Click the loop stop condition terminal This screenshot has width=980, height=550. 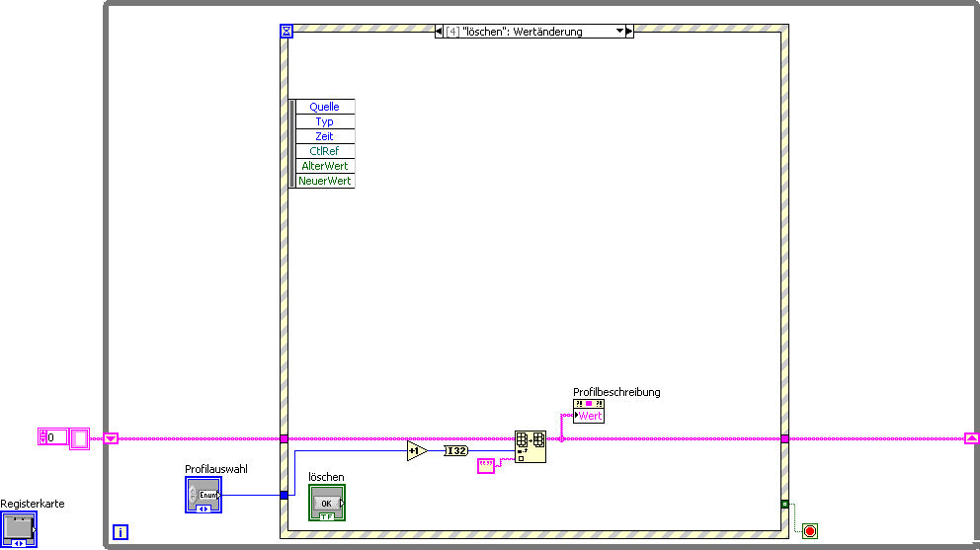(x=810, y=531)
